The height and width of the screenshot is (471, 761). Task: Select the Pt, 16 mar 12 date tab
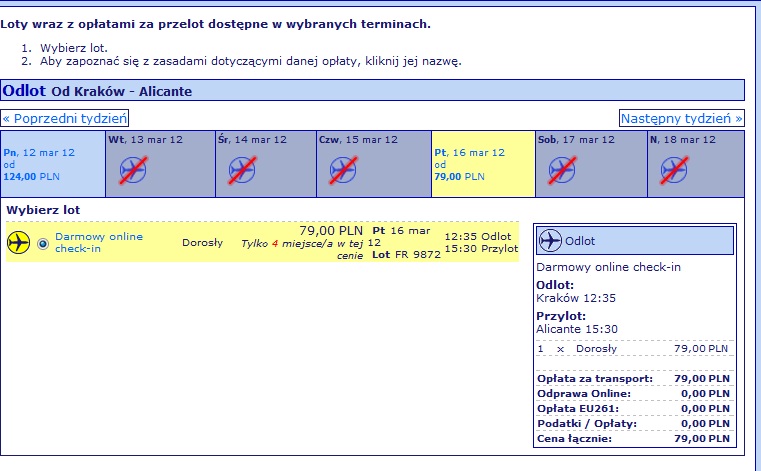483,164
